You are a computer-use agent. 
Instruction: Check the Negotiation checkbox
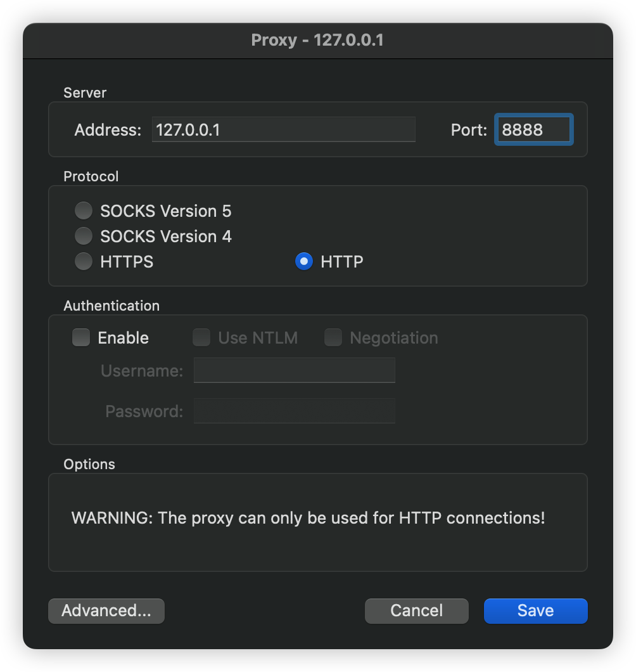click(x=333, y=338)
